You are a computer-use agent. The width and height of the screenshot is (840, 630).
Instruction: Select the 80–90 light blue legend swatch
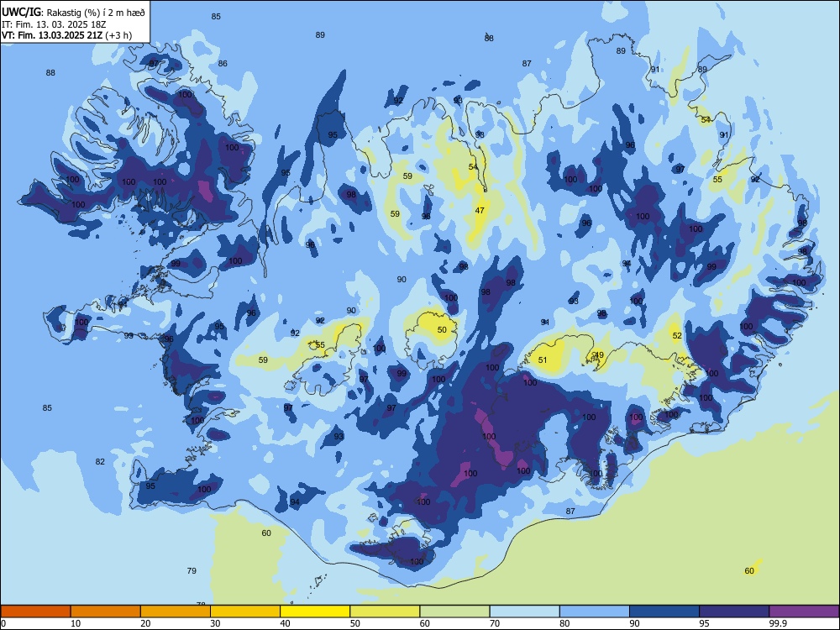(x=595, y=612)
